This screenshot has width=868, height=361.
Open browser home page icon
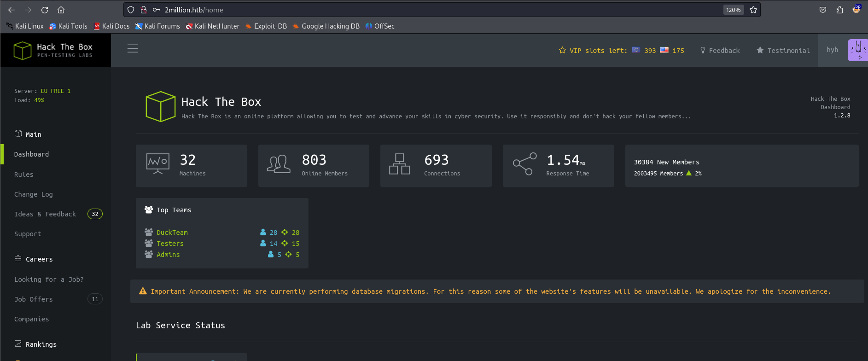click(61, 10)
